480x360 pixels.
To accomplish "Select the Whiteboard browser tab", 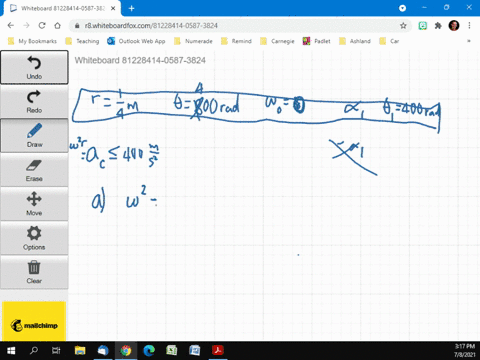I will pyautogui.click(x=62, y=8).
